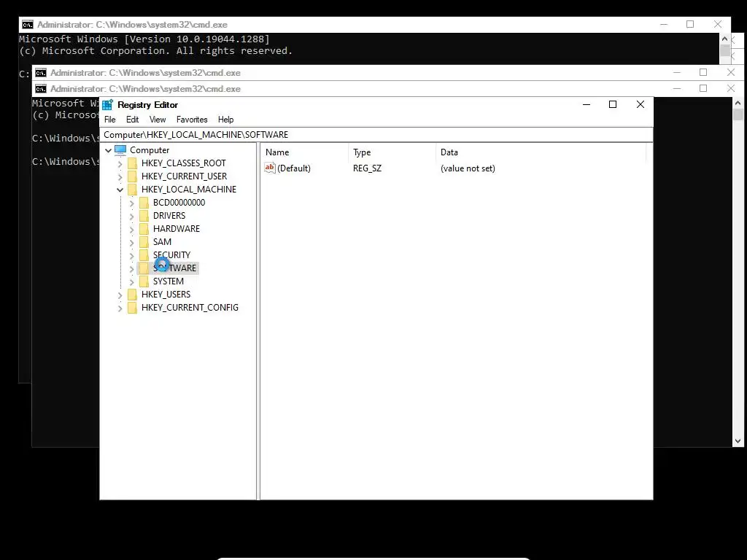Click the HKEY_CURRENT_USER folder icon
Image resolution: width=747 pixels, height=560 pixels.
[133, 176]
